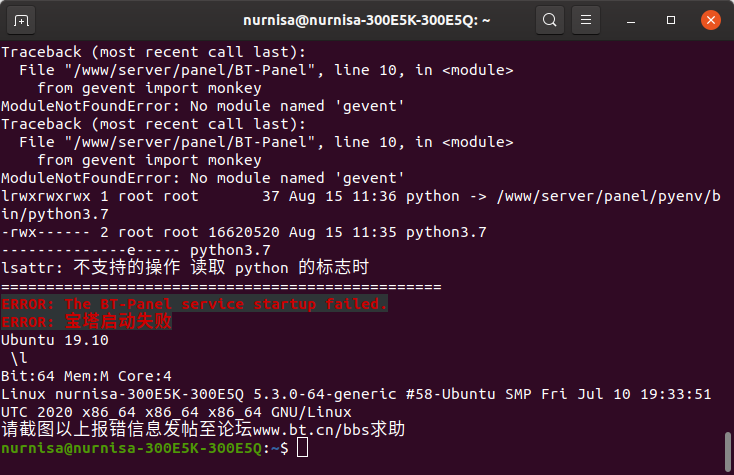This screenshot has width=734, height=475.
Task: Click the 'ERROR: 宝塔启动失败' line
Action: click(x=87, y=322)
